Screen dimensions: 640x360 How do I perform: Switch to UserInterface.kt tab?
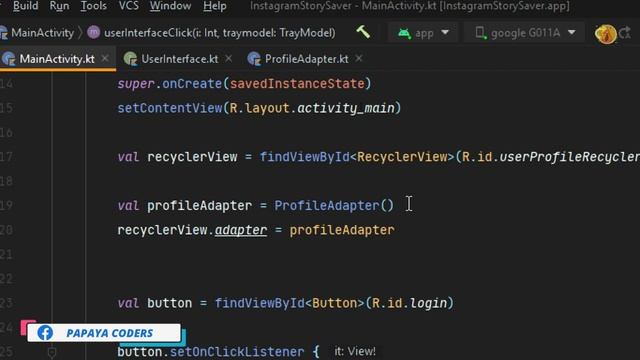[180, 59]
